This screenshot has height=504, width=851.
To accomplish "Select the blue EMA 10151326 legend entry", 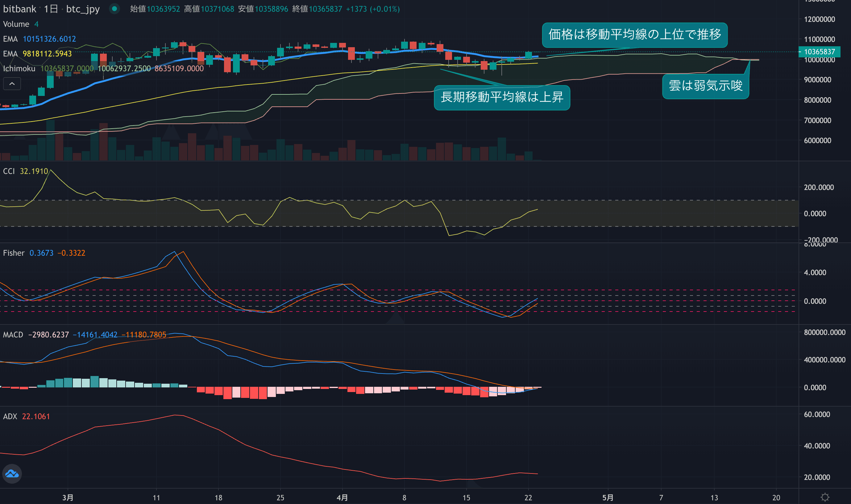I will coord(39,39).
